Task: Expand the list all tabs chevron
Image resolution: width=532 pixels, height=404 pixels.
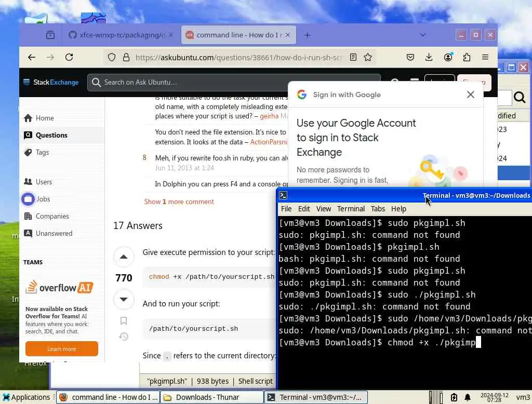Action: point(422,35)
